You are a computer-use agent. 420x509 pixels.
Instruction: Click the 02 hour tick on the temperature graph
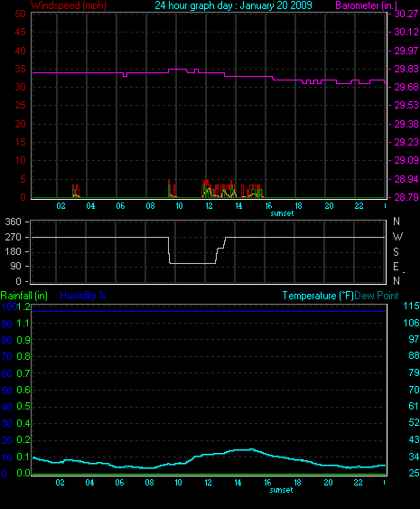tap(60, 483)
